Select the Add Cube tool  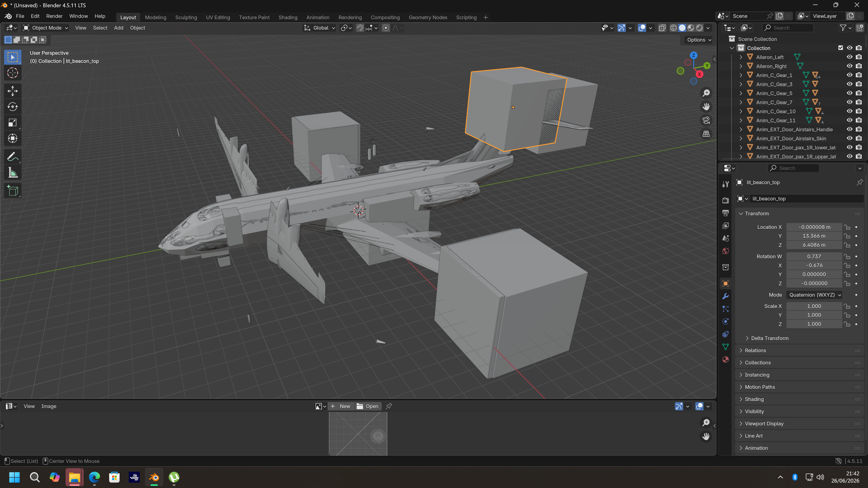[13, 191]
